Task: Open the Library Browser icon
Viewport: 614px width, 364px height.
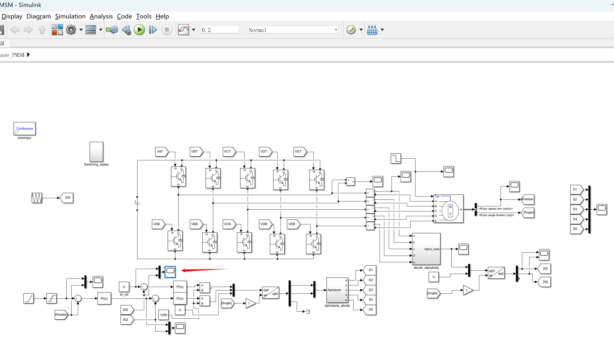Action: [57, 30]
